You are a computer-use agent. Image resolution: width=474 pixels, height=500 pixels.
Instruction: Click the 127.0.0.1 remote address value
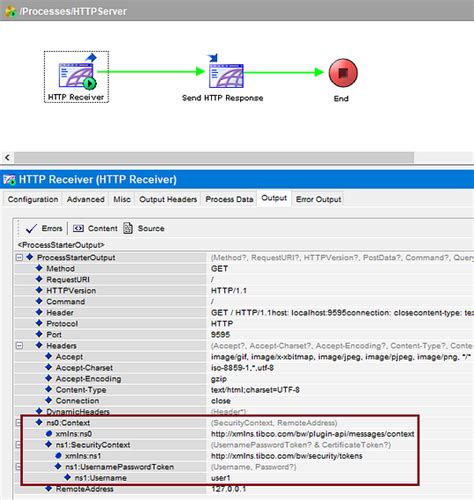(x=229, y=489)
